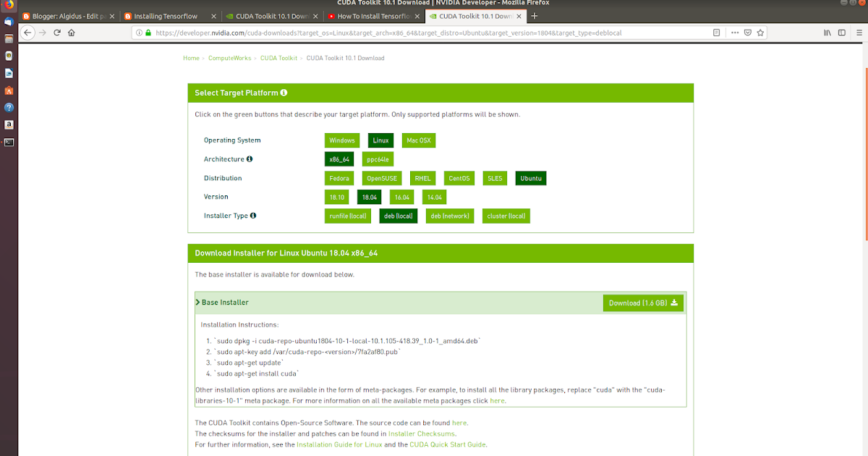
Task: Click info icon beside Architecture label
Action: (250, 159)
